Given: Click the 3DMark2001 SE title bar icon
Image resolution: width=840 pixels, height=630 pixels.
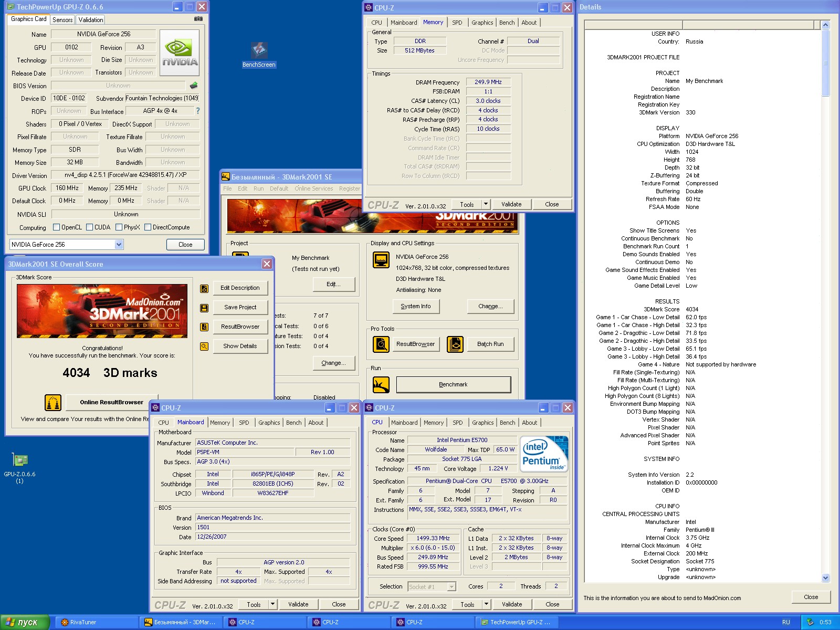Looking at the screenshot, I should pyautogui.click(x=226, y=177).
